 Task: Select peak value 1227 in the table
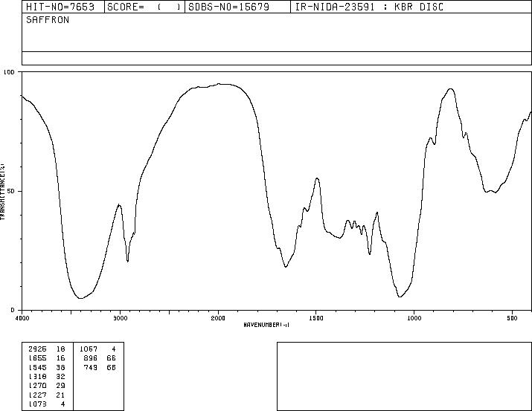click(x=37, y=395)
